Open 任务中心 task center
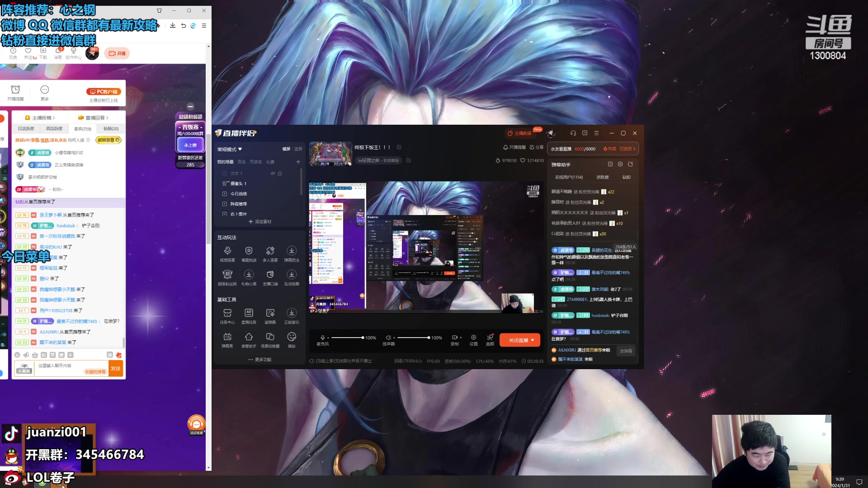The height and width of the screenshot is (488, 868). 227,314
